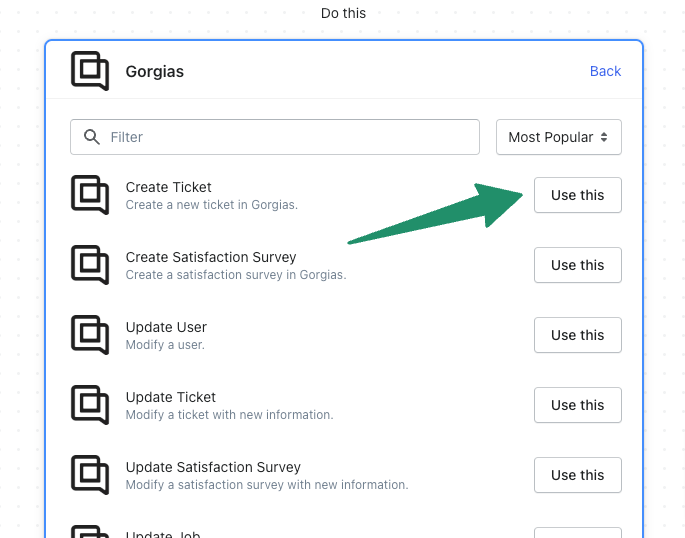This screenshot has height=538, width=685.
Task: Click 'Modify a satisfaction survey with new information.'
Action: [x=267, y=485]
